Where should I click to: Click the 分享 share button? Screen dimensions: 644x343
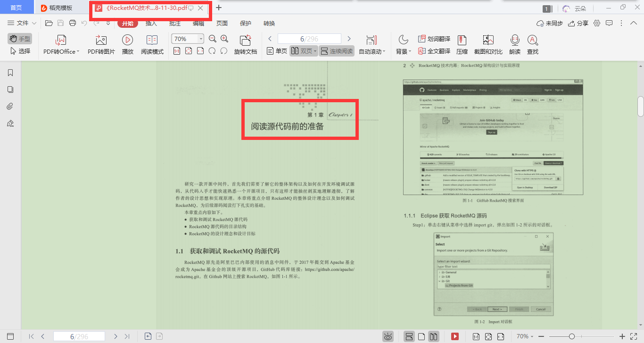click(x=578, y=23)
